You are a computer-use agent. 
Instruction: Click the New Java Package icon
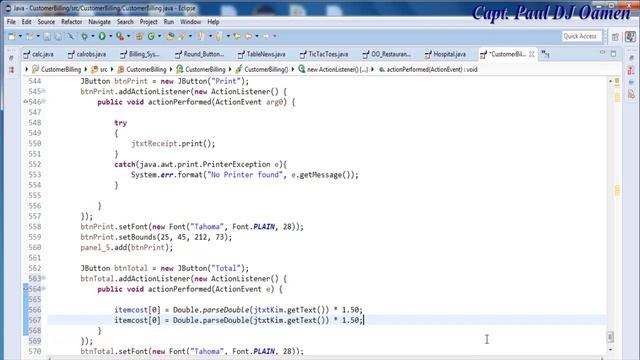(139, 36)
